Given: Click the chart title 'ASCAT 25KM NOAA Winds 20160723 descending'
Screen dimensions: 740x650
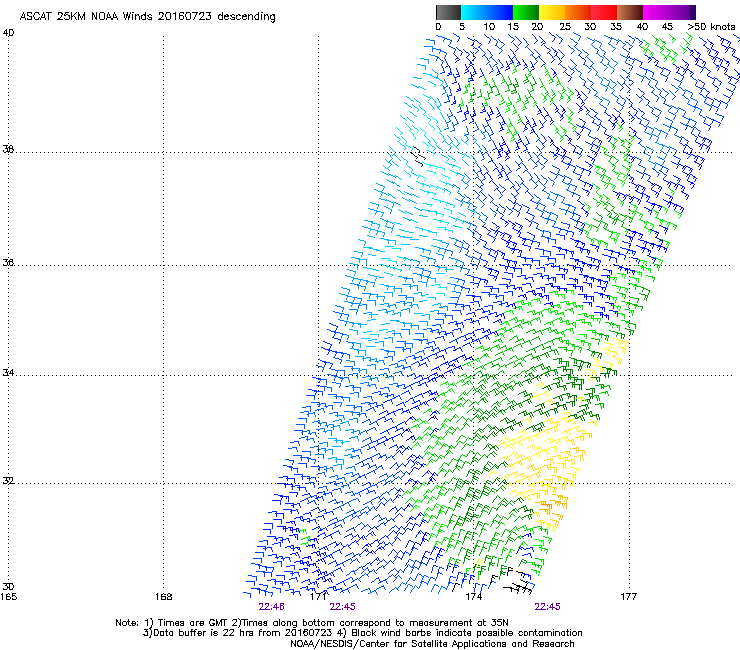Looking at the screenshot, I should pos(147,16).
